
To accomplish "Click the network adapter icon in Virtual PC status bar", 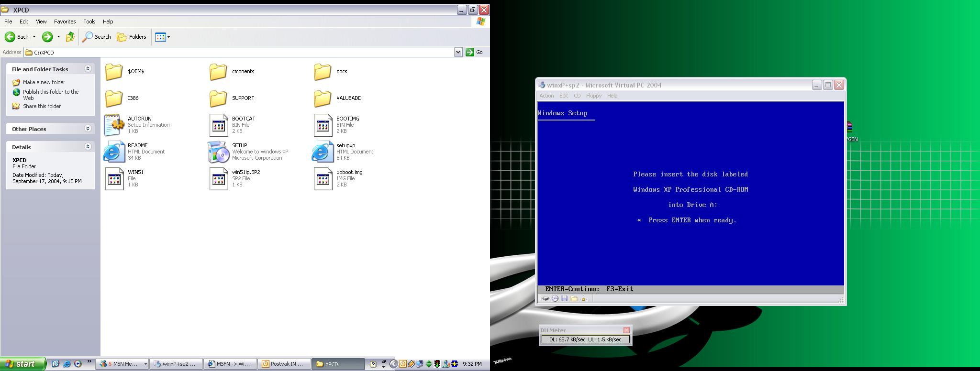I will coord(583,298).
